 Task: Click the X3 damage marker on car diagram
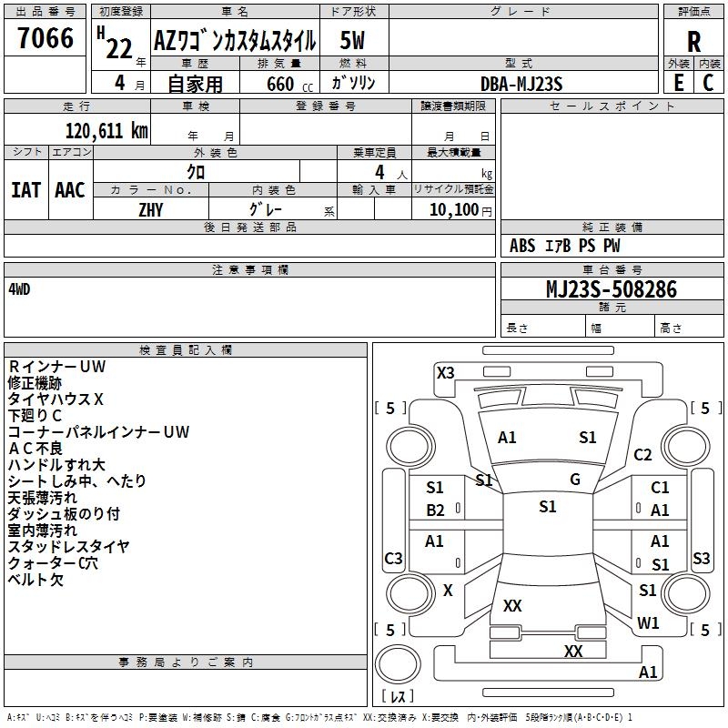tap(446, 372)
